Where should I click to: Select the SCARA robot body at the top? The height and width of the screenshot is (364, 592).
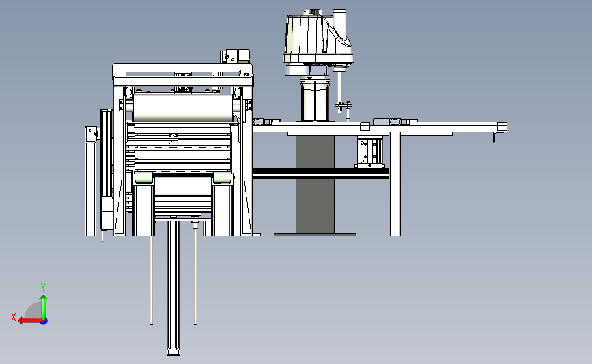tap(318, 38)
